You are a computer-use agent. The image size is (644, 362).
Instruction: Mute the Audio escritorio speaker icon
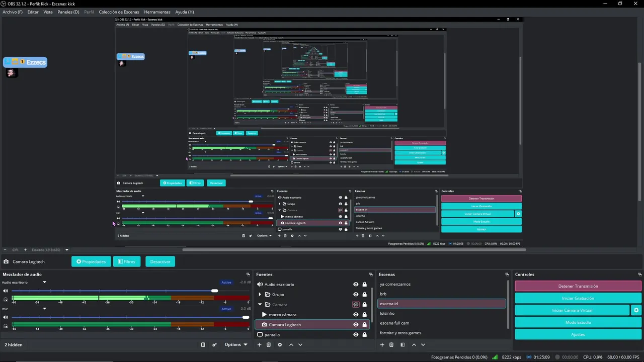coord(6,291)
